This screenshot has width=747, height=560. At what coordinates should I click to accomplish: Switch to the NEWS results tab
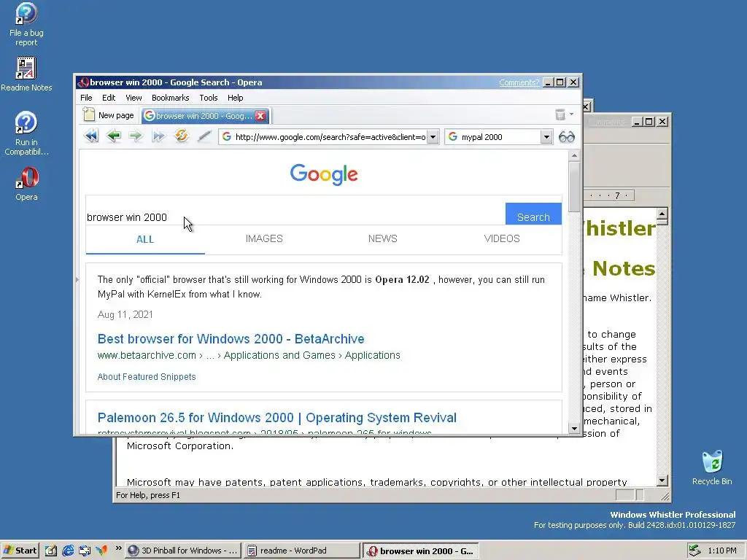pos(382,238)
